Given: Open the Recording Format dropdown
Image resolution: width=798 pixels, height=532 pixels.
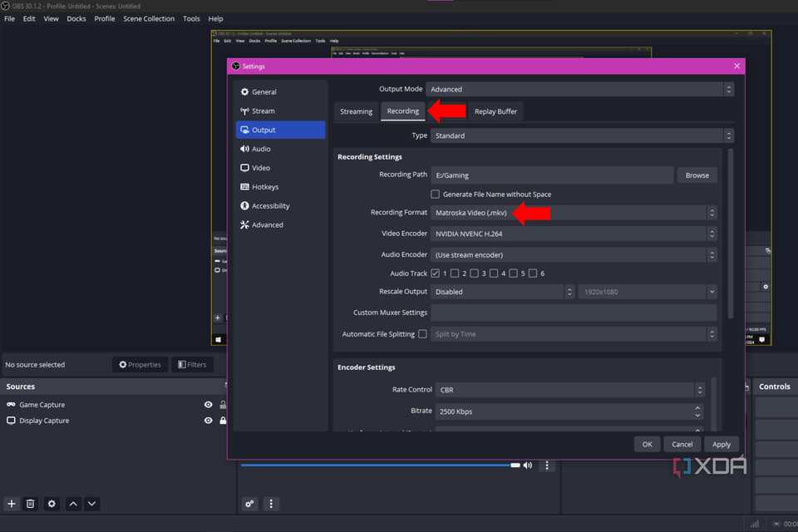Looking at the screenshot, I should tap(574, 213).
